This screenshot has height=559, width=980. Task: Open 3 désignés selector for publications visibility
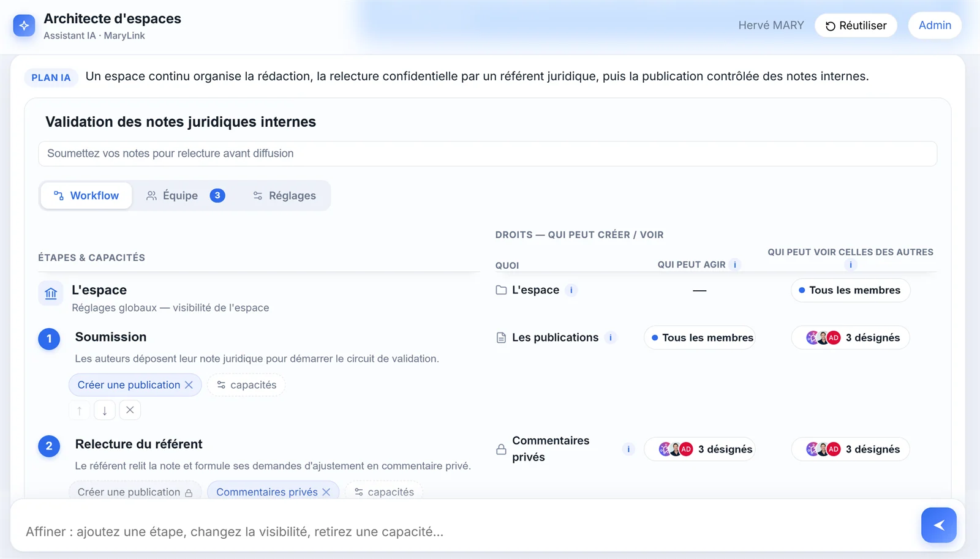tap(850, 338)
